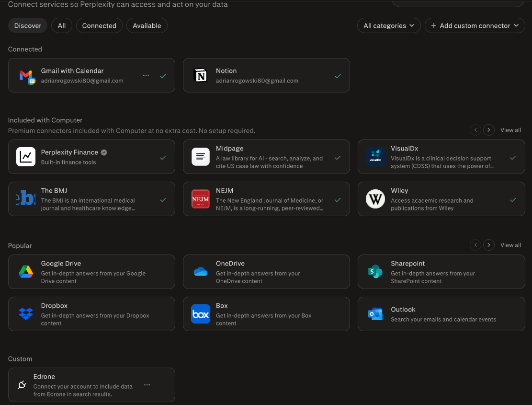The height and width of the screenshot is (405, 532).
Task: Switch to the Connected tab
Action: (x=99, y=25)
